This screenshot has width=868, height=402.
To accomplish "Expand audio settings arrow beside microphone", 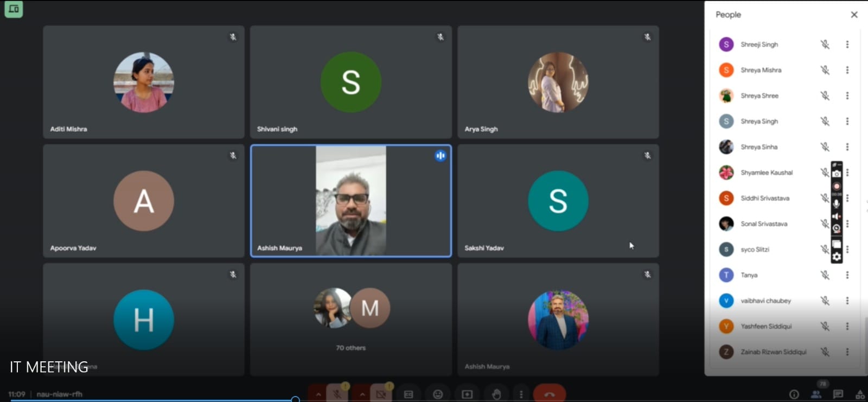I will 318,394.
